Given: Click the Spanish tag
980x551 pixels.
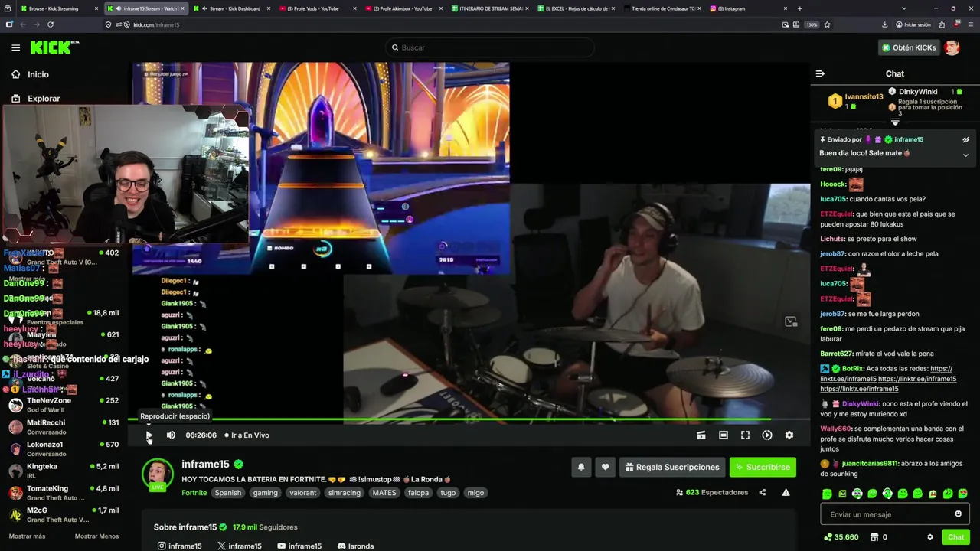Looking at the screenshot, I should (227, 493).
